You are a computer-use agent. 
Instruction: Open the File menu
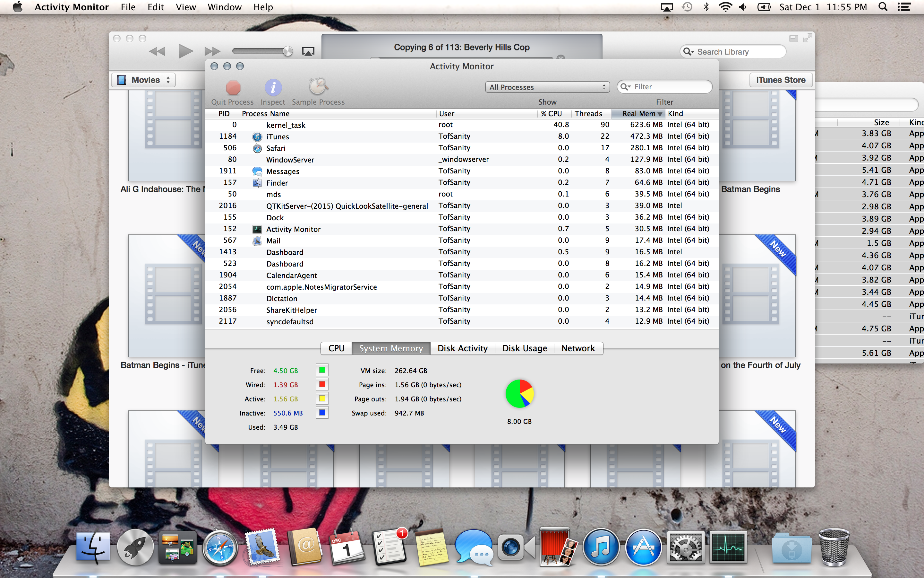128,7
